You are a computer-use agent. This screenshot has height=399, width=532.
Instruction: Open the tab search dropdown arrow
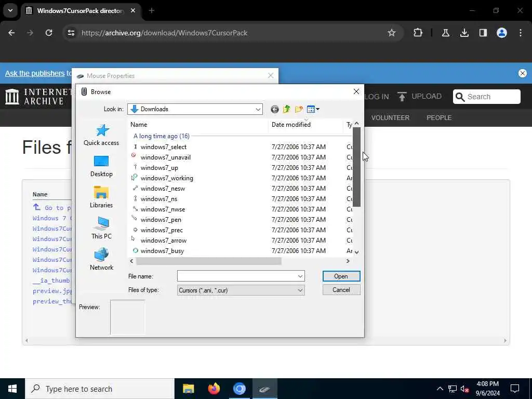10,10
